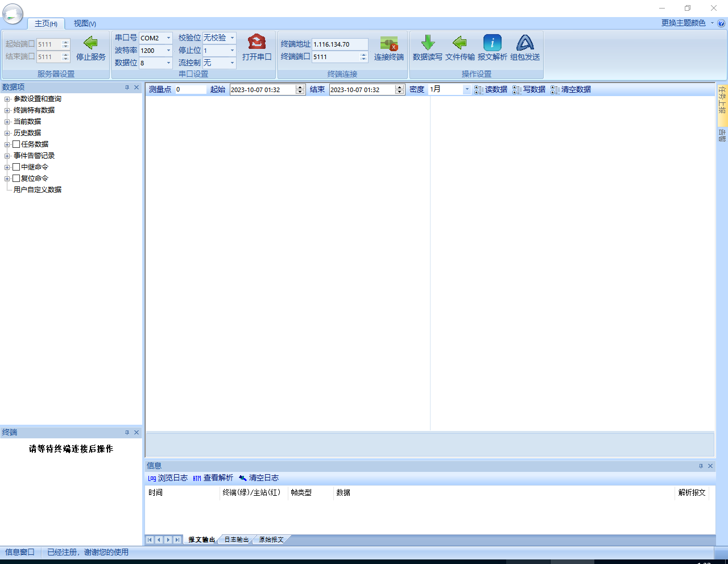Expand the 参数设置和查询 tree node
The height and width of the screenshot is (564, 728).
(7, 99)
